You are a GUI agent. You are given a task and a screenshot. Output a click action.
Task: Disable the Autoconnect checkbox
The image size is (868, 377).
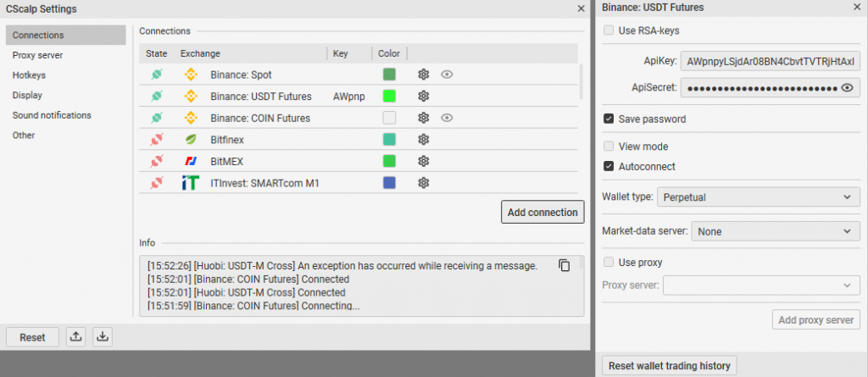609,166
